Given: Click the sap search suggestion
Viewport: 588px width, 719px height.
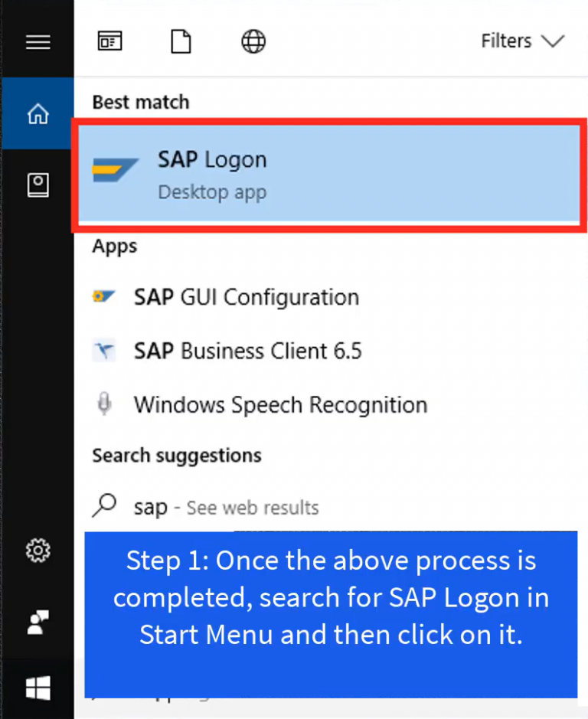Looking at the screenshot, I should [x=150, y=507].
